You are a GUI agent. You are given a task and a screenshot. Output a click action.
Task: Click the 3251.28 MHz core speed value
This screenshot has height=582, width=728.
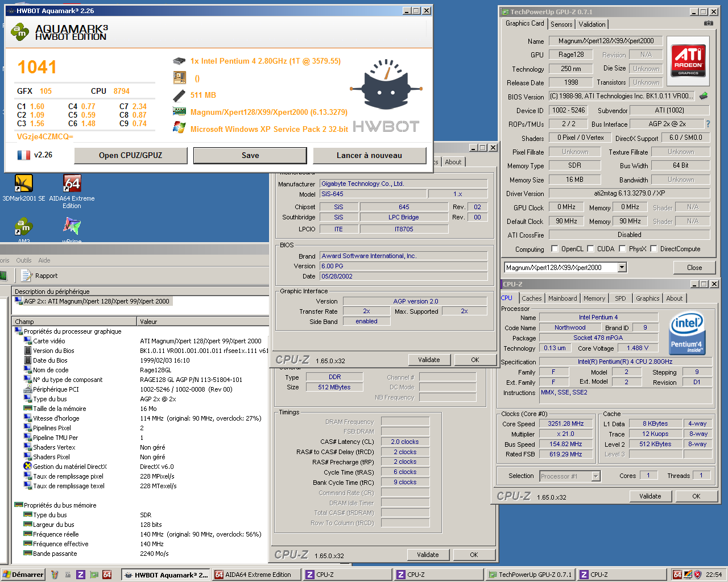pyautogui.click(x=566, y=423)
